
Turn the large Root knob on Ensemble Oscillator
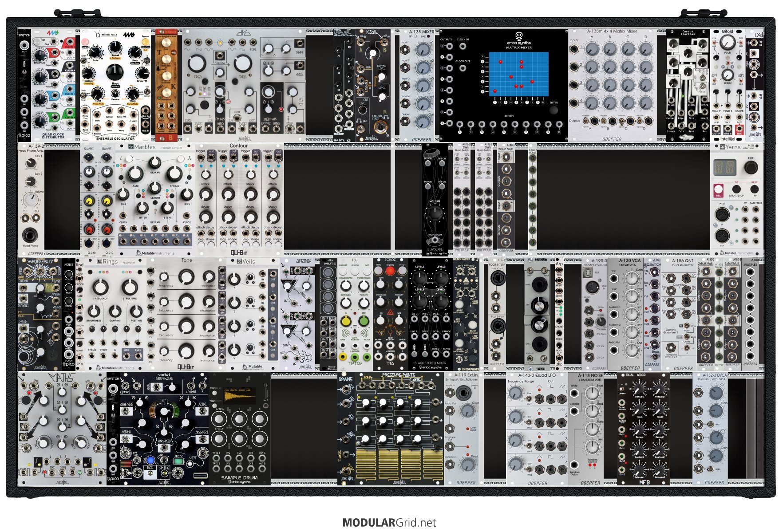click(115, 71)
